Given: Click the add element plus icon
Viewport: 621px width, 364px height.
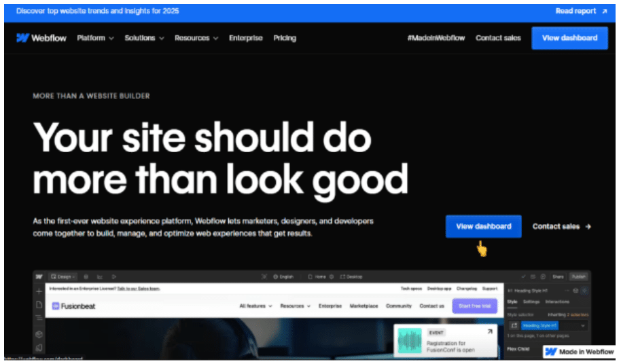Looking at the screenshot, I should [x=39, y=290].
